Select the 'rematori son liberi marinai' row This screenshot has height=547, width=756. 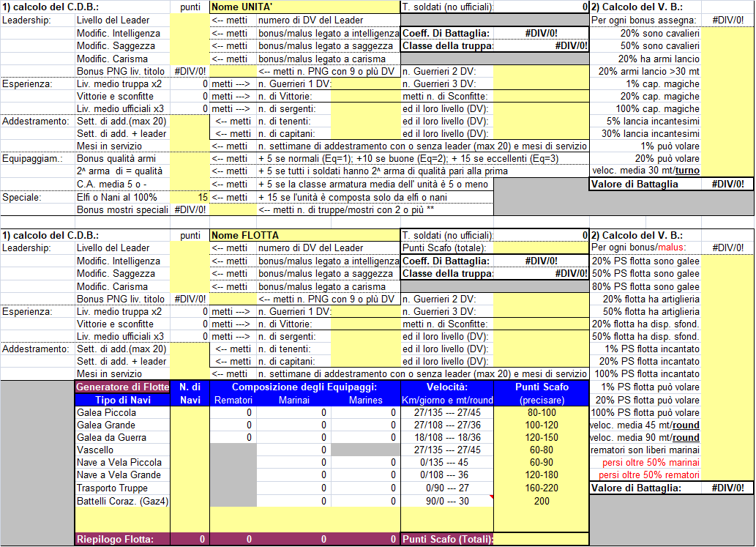click(x=645, y=450)
